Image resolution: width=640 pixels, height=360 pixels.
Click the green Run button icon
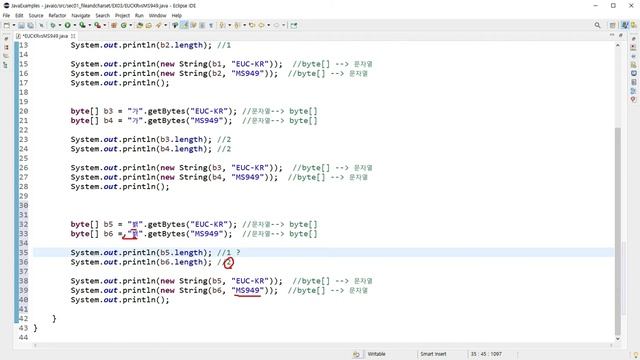(x=67, y=25)
